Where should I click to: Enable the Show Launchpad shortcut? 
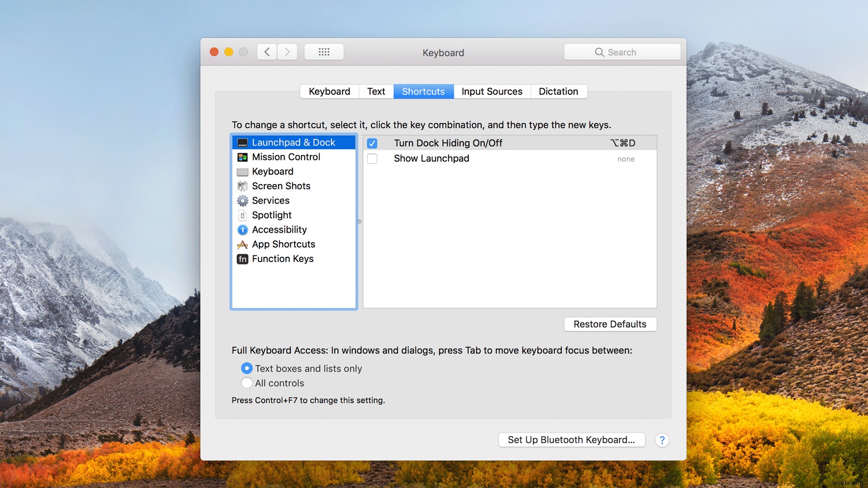[x=372, y=158]
